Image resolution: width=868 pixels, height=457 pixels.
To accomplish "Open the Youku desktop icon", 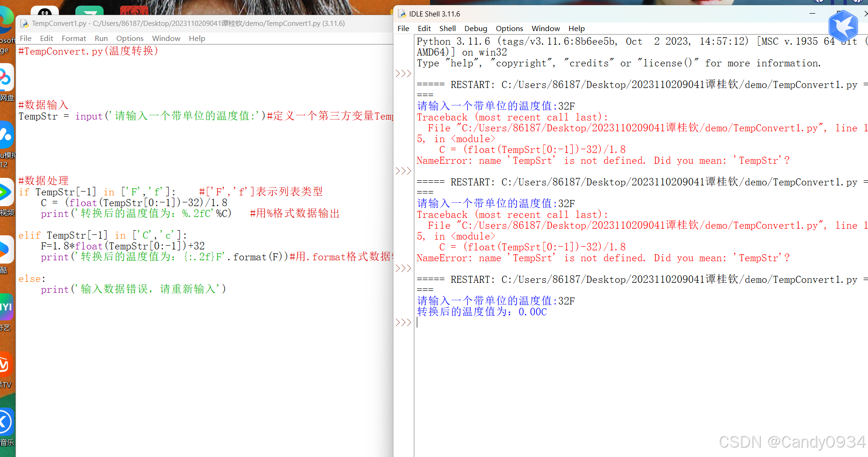I will [6, 249].
